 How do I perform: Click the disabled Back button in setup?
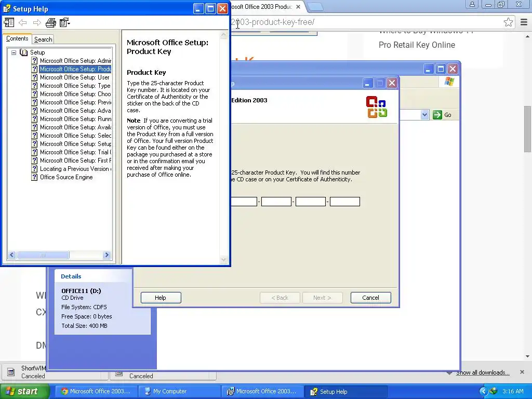coord(280,298)
